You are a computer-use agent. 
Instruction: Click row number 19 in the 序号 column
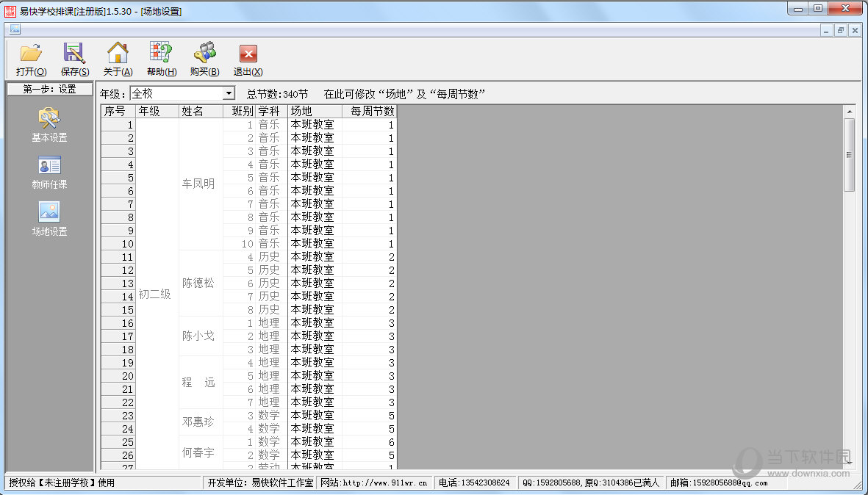point(118,363)
